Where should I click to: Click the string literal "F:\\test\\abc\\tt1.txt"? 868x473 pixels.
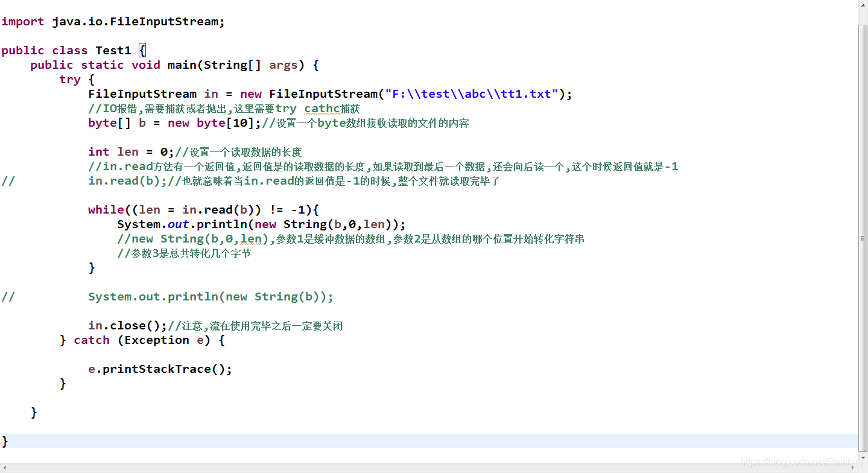point(472,94)
